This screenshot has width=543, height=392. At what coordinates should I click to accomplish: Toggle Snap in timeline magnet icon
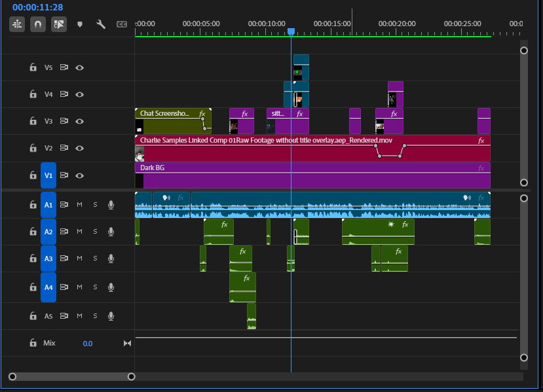(x=38, y=24)
